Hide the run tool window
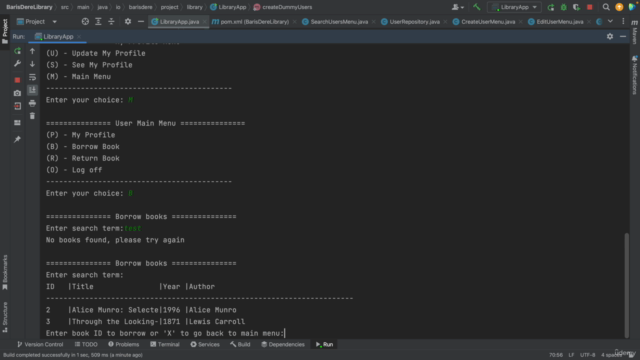The width and height of the screenshot is (640, 360). [x=623, y=36]
